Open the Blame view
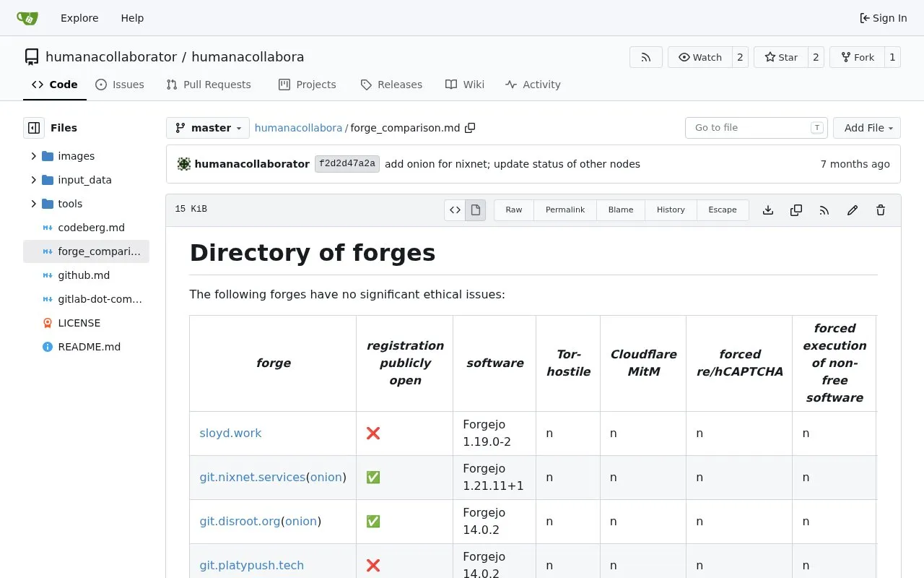924x578 pixels. click(621, 210)
